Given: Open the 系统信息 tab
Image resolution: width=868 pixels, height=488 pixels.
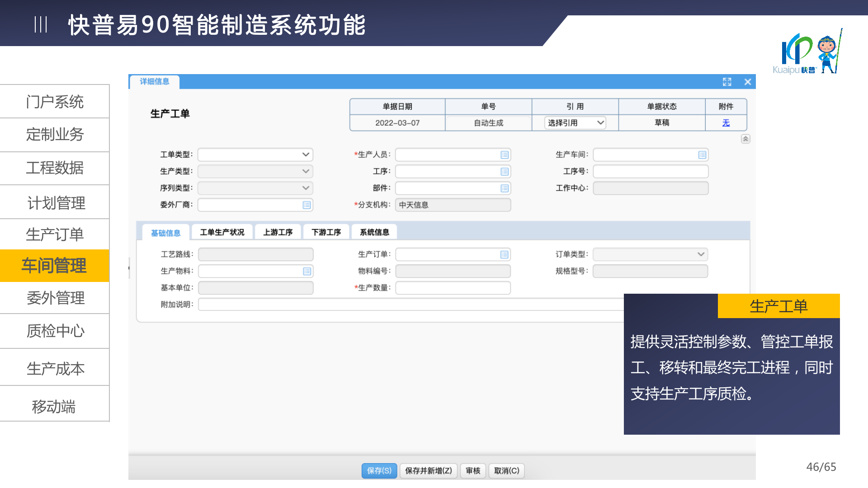Looking at the screenshot, I should (x=374, y=232).
